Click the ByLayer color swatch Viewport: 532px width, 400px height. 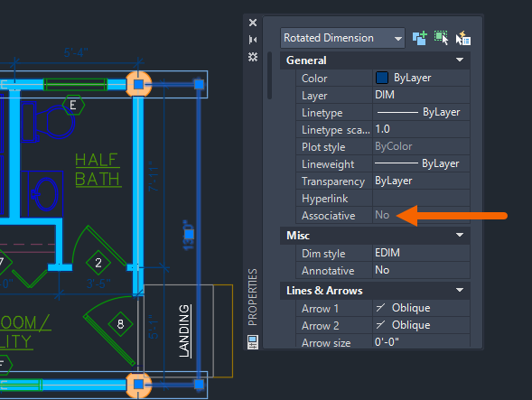382,78
